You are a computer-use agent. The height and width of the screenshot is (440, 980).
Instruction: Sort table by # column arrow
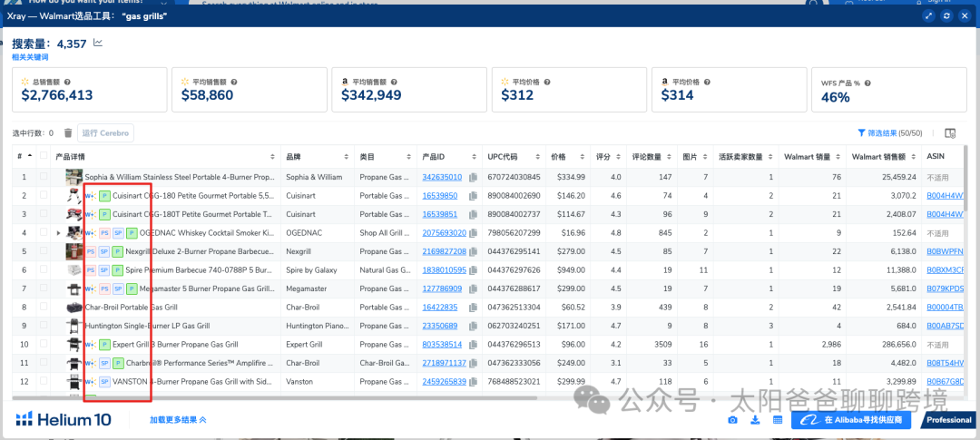click(x=29, y=156)
